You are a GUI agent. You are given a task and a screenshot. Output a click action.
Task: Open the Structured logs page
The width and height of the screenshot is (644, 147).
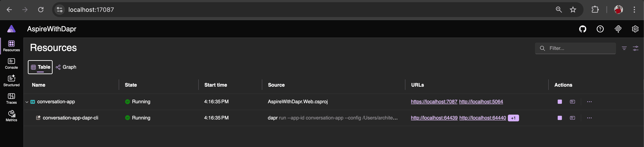pyautogui.click(x=11, y=81)
